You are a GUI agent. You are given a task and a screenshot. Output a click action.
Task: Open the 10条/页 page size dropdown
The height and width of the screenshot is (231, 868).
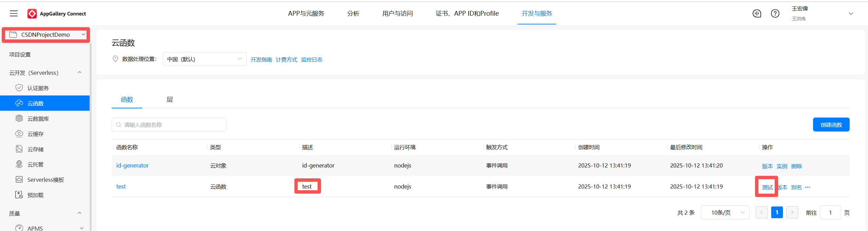pyautogui.click(x=725, y=212)
